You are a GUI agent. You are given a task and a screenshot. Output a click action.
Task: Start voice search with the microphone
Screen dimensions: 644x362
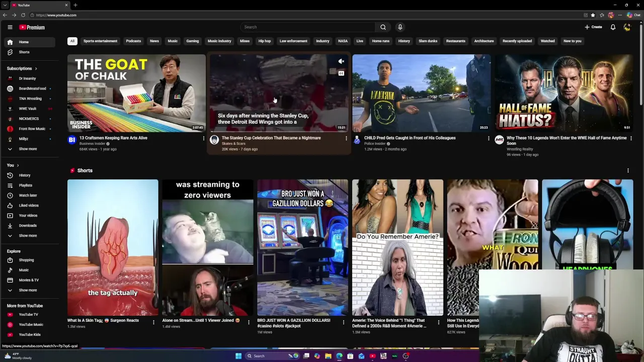coord(400,27)
